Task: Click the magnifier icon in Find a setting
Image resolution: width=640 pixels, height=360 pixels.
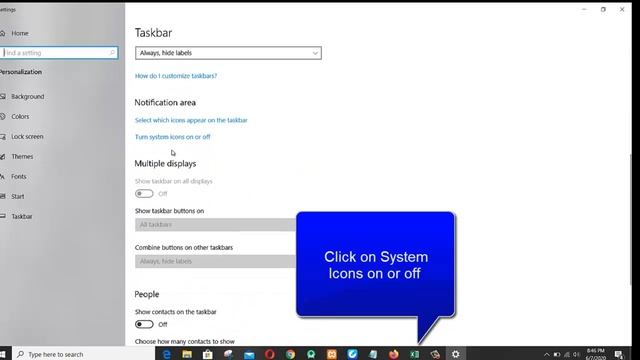Action: point(112,53)
